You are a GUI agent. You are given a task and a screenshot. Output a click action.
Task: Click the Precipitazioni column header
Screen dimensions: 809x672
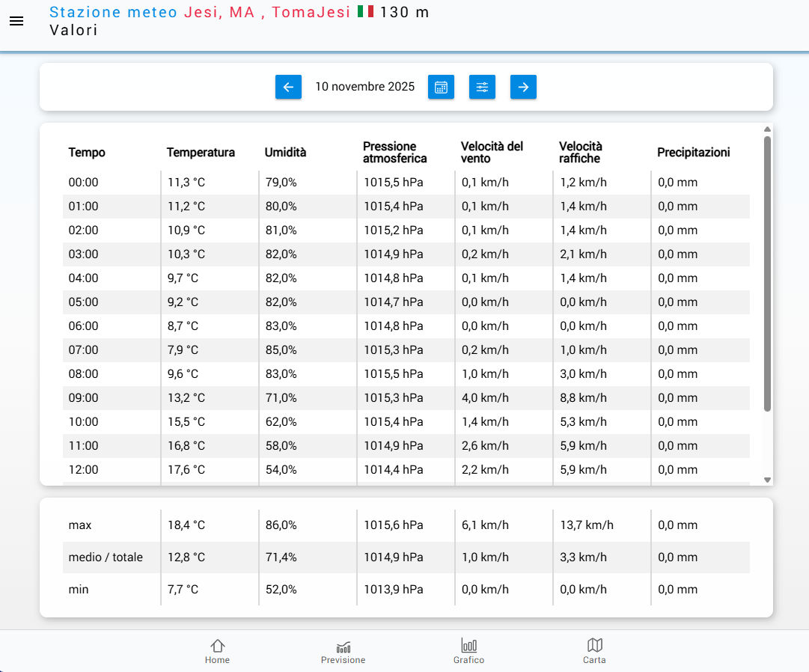(693, 153)
